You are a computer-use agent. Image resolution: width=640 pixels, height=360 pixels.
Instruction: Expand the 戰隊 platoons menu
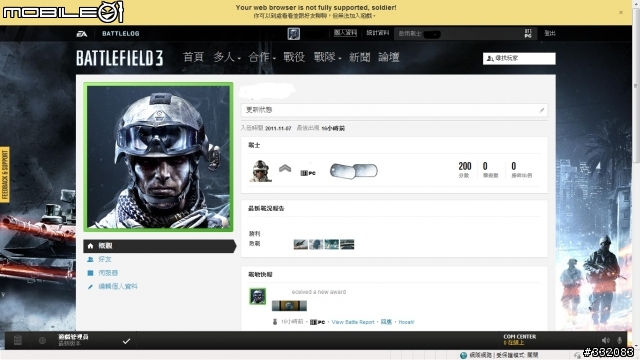[327, 57]
